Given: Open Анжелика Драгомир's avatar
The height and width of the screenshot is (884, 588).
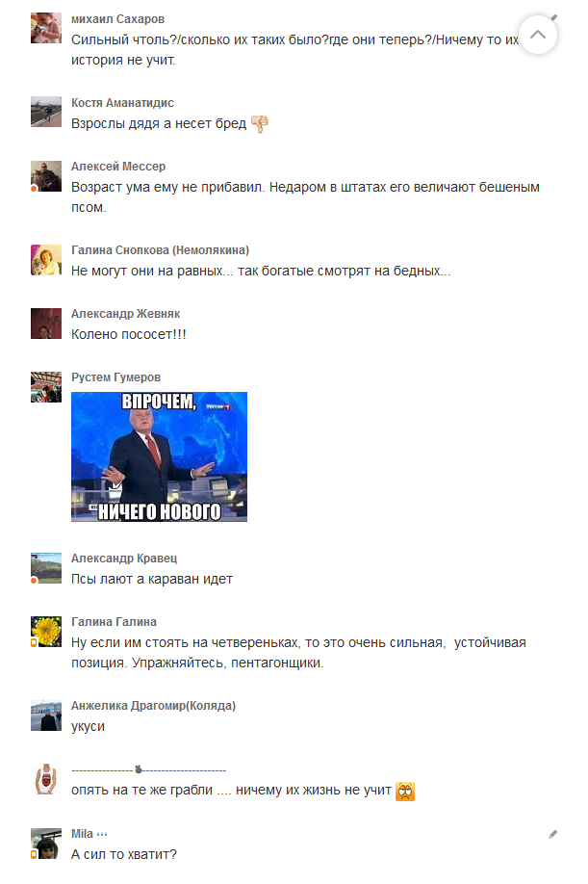Looking at the screenshot, I should [x=45, y=715].
